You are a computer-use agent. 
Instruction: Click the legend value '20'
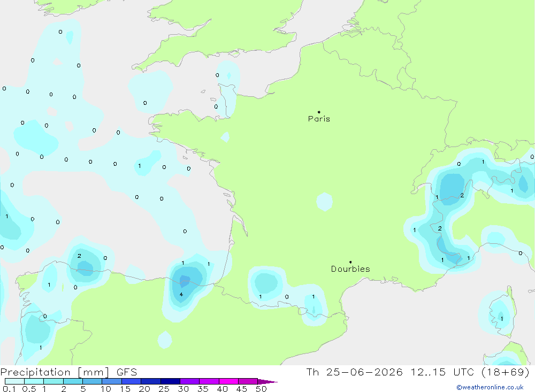pyautogui.click(x=144, y=389)
